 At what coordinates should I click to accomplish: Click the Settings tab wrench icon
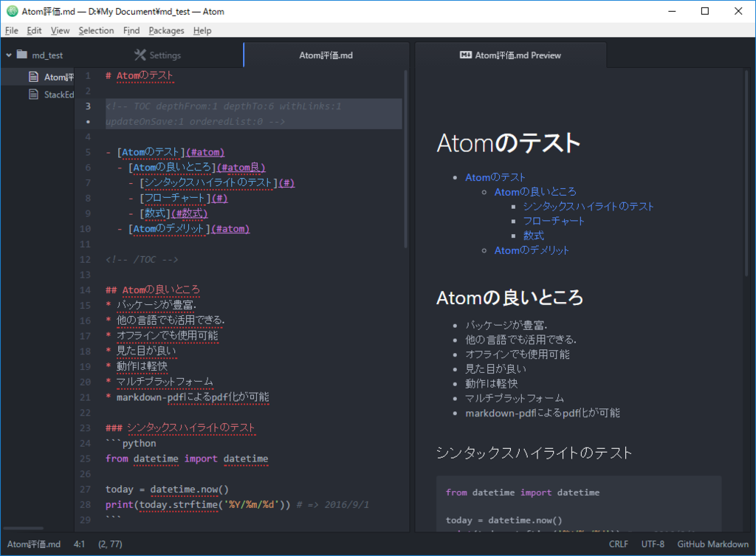click(140, 55)
